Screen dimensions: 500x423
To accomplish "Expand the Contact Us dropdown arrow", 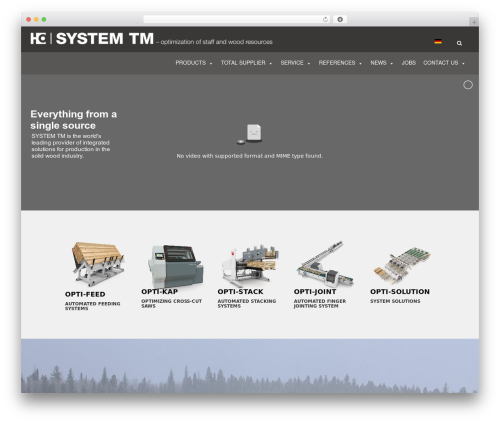I will 463,63.
